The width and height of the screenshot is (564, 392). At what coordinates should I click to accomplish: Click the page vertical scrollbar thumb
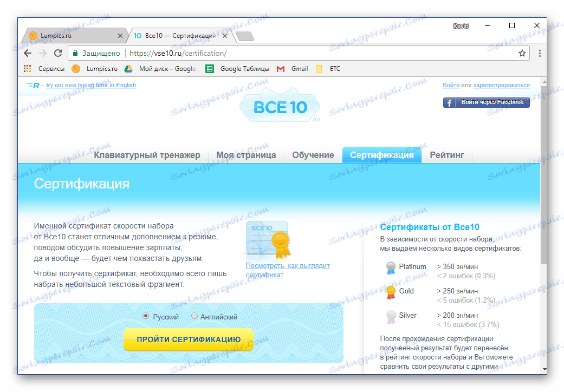(544, 174)
